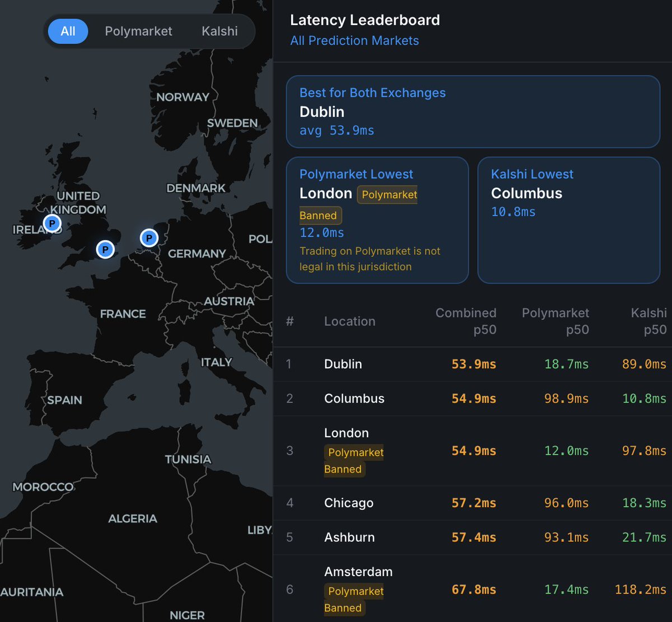The width and height of the screenshot is (672, 622).
Task: Click the London map marker pin
Action: [105, 249]
